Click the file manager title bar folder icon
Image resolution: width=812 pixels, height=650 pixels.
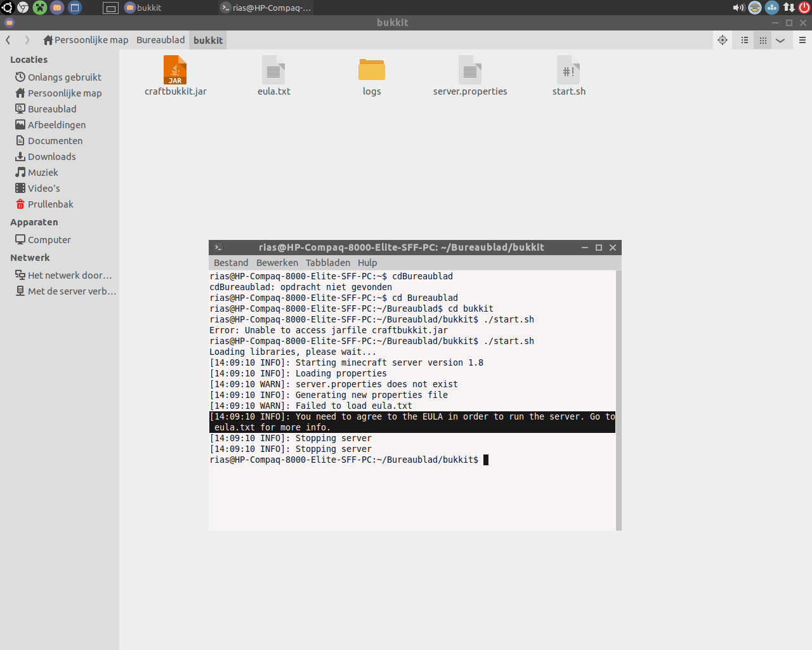pos(10,23)
